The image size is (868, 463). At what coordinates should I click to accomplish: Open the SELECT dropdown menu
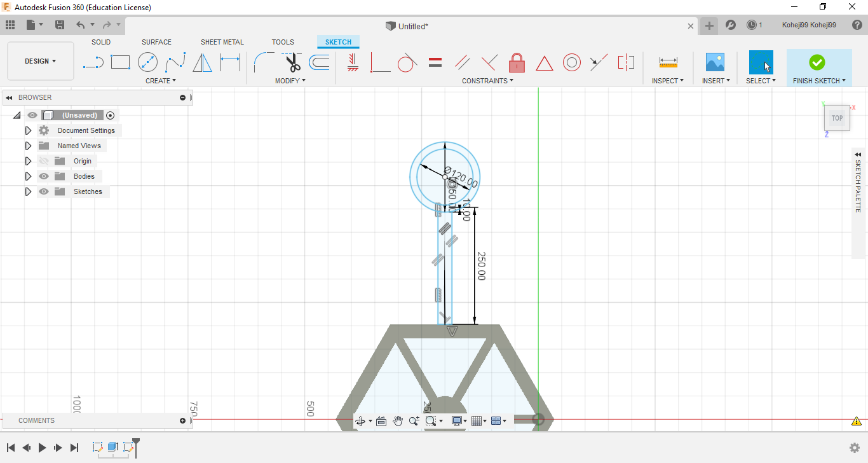tap(761, 81)
